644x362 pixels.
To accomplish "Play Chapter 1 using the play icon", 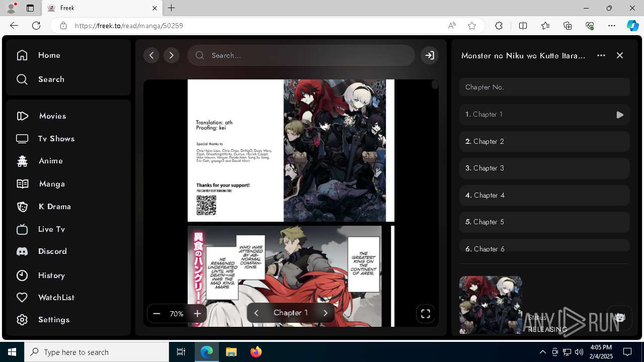I will coord(620,115).
